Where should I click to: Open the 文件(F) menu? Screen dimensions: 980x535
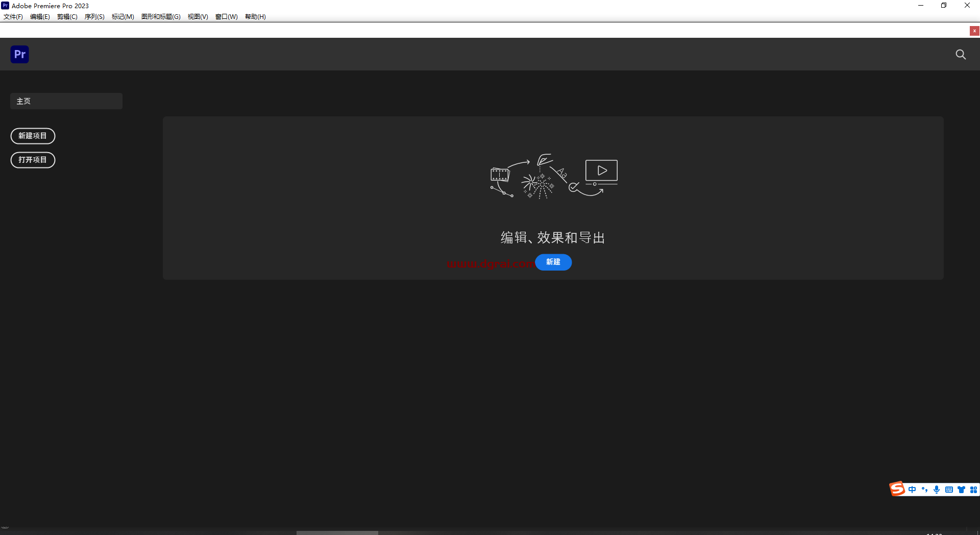point(13,16)
